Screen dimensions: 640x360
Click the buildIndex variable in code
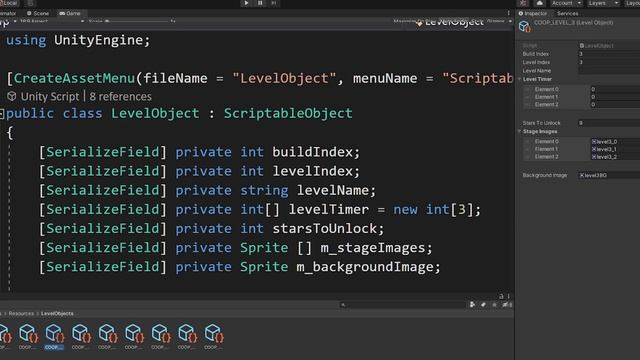[x=312, y=152]
